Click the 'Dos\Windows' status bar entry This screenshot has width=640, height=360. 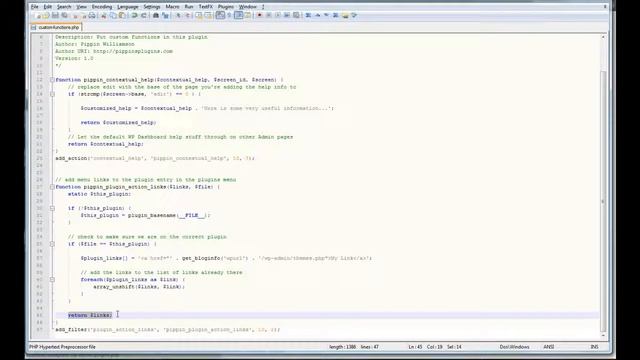(x=514, y=347)
